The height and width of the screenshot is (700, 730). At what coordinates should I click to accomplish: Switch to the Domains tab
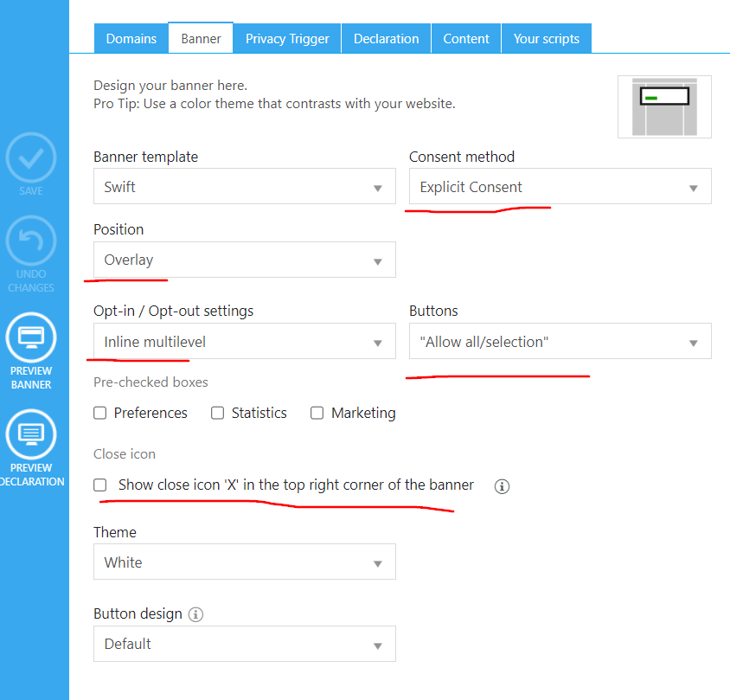coord(131,39)
